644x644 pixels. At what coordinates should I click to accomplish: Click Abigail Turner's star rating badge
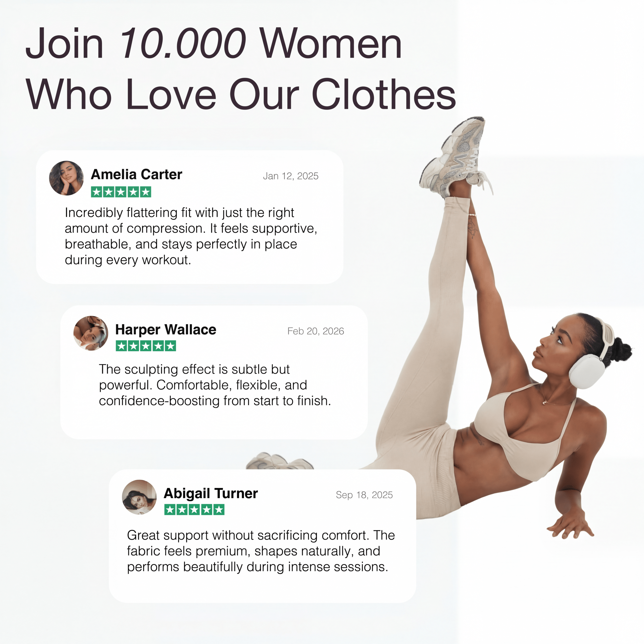194,510
